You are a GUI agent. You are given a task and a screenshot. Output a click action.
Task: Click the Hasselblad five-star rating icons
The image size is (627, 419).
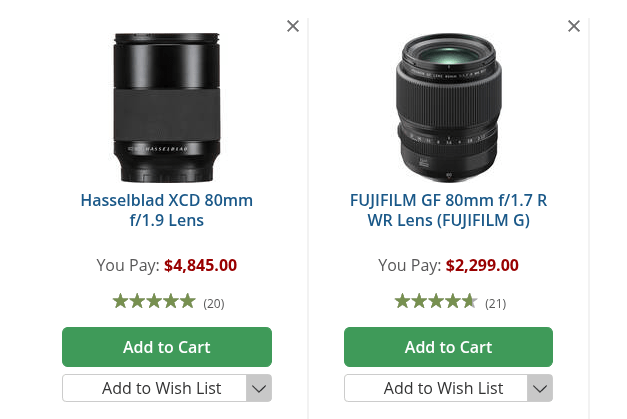[154, 301]
